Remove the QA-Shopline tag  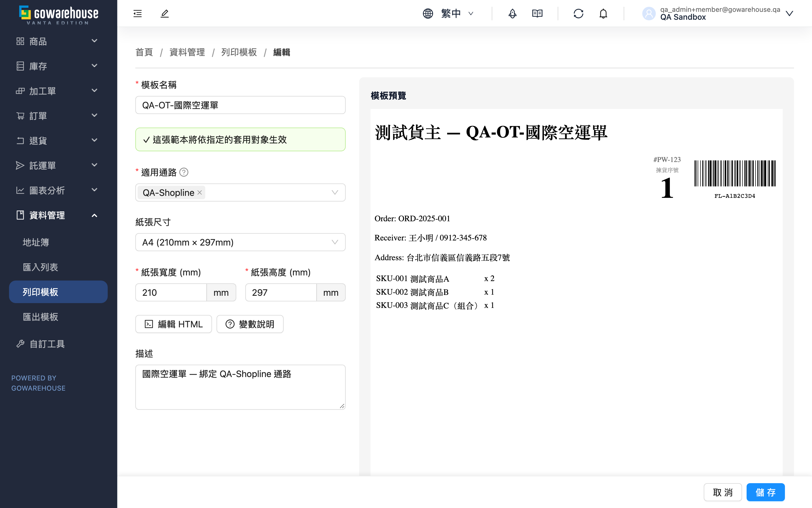pyautogui.click(x=200, y=192)
